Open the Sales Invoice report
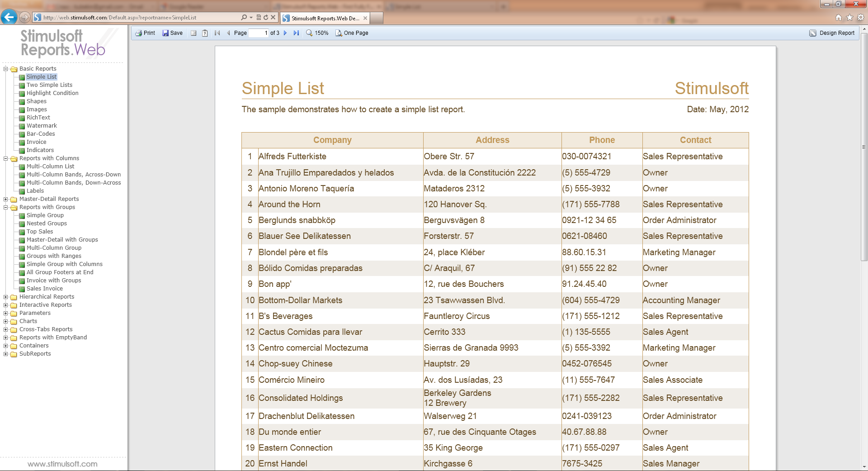Image resolution: width=868 pixels, height=471 pixels. (x=45, y=289)
